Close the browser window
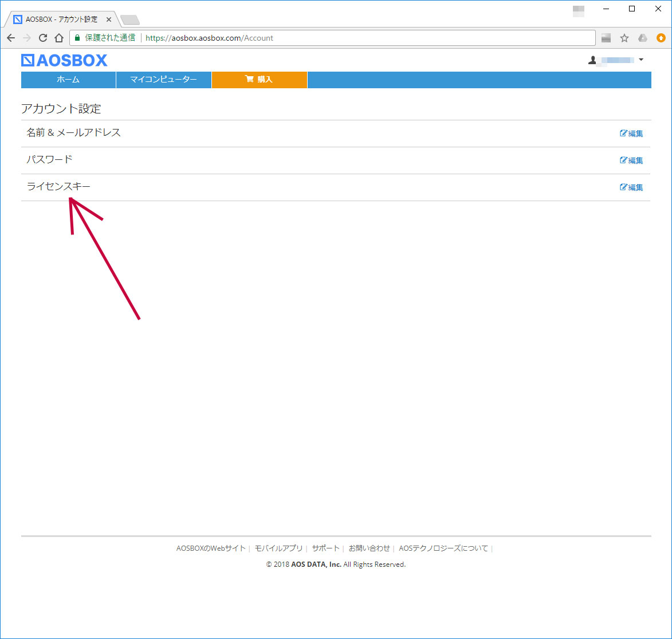672x639 pixels. click(658, 9)
